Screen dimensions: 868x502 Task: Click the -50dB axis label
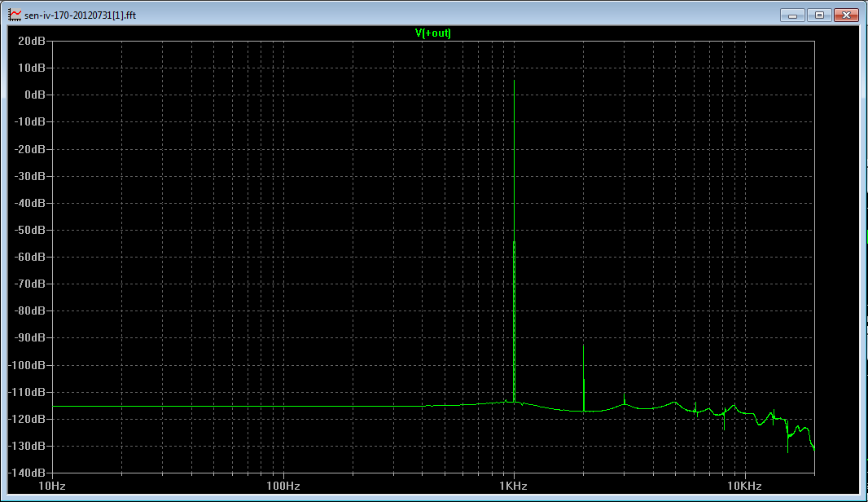coord(29,229)
